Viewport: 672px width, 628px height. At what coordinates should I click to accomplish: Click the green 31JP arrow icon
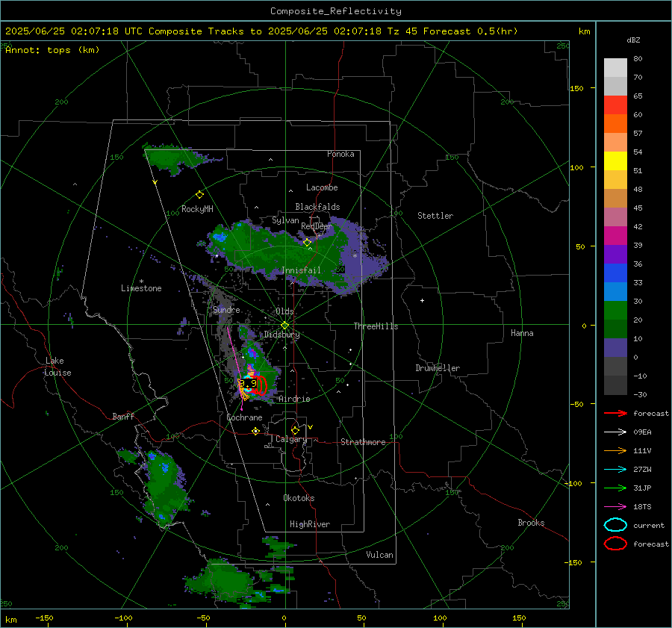[x=615, y=488]
